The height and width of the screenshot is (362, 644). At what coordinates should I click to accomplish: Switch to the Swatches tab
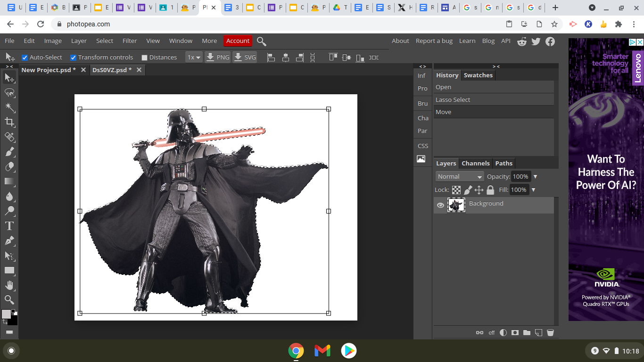[478, 75]
